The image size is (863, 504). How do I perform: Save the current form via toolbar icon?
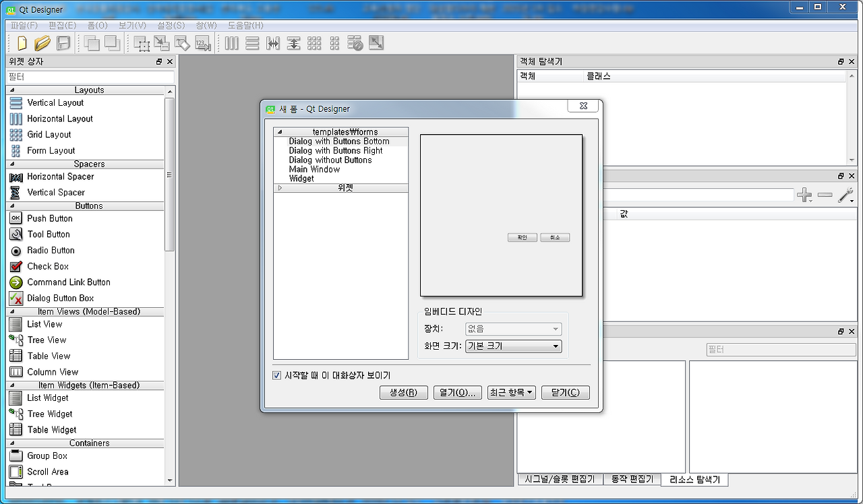(63, 43)
